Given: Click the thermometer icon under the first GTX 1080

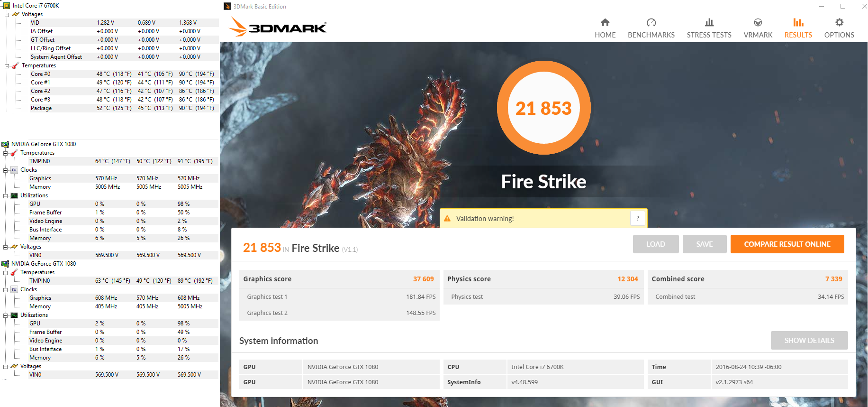Looking at the screenshot, I should coord(14,153).
